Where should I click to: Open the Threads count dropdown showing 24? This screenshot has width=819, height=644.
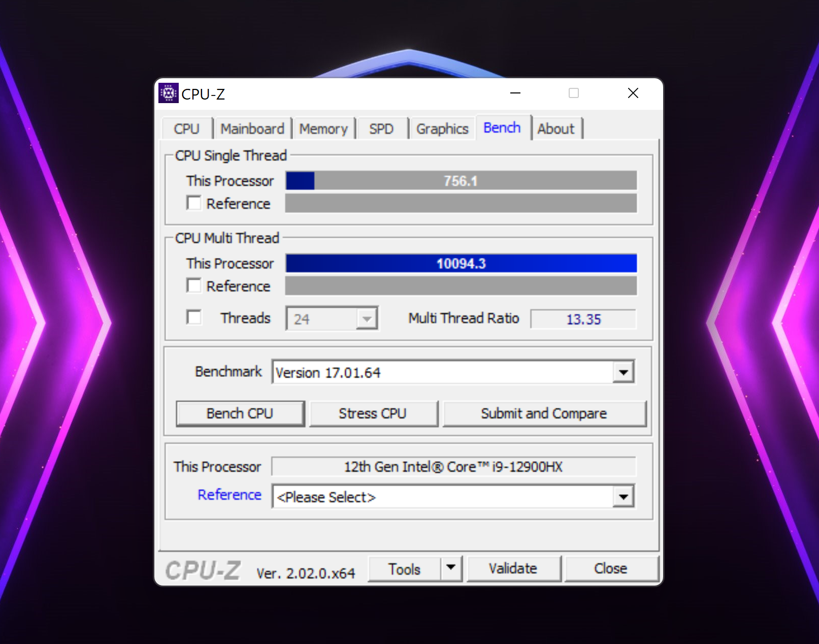tap(332, 318)
